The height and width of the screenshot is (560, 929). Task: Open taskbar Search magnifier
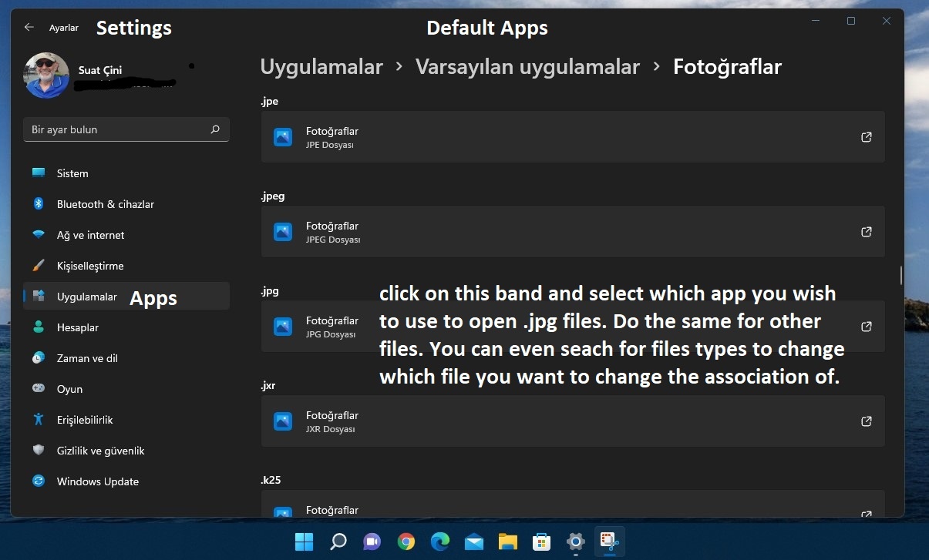coord(338,542)
